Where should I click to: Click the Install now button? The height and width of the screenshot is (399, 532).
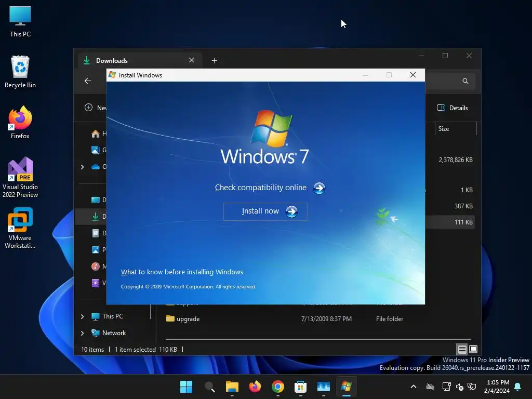point(265,211)
